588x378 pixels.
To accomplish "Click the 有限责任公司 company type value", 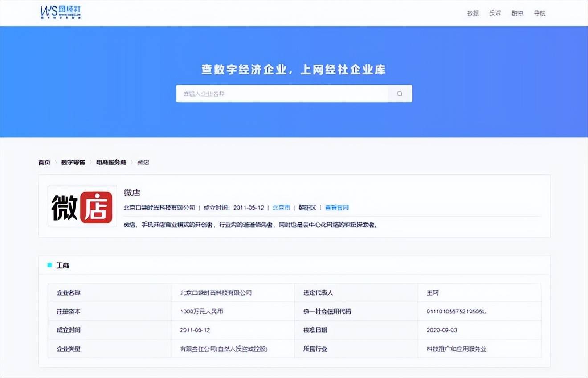I will click(233, 349).
